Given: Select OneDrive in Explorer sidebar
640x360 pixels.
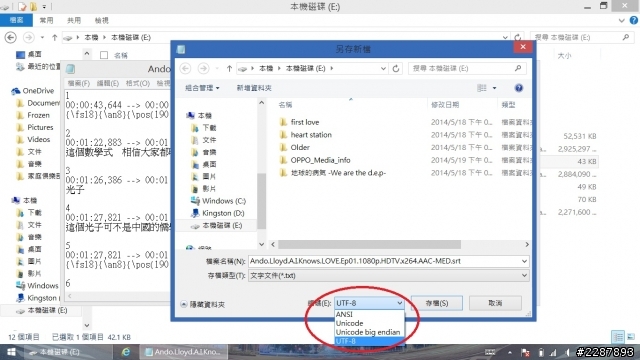Looking at the screenshot, I should pos(33,91).
